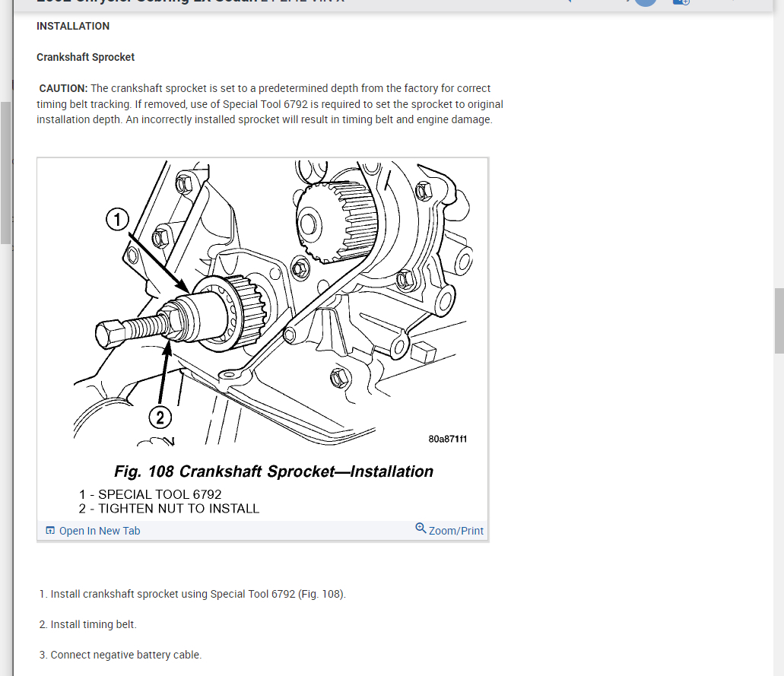
Task: Click the right page scrollbar thumb
Action: [x=779, y=321]
